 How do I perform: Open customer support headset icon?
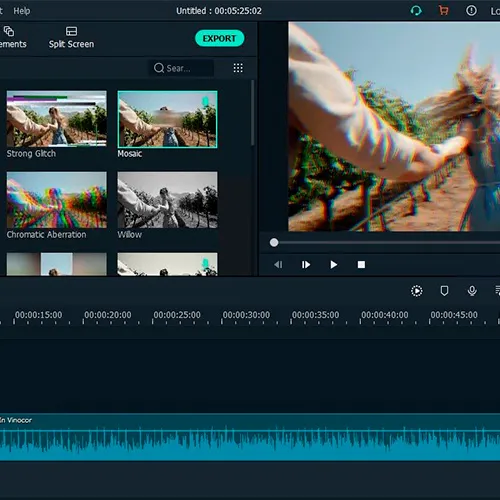click(416, 11)
